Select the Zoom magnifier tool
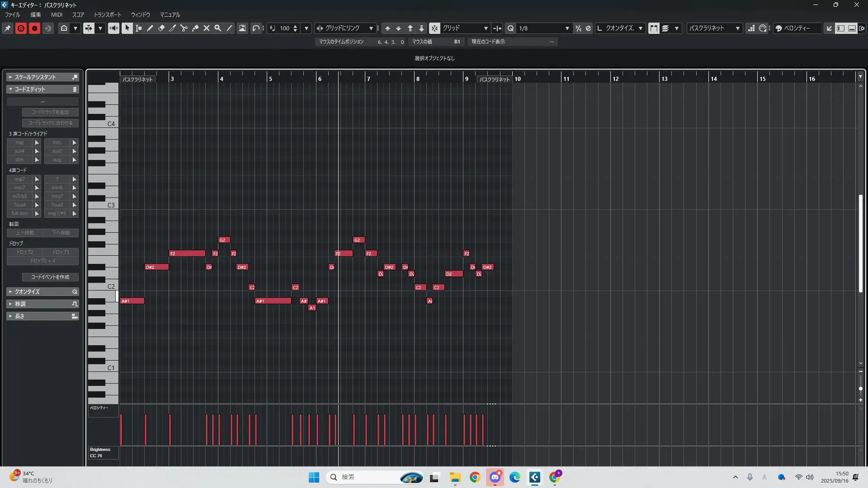Screen dimensions: 868x488 [218, 28]
